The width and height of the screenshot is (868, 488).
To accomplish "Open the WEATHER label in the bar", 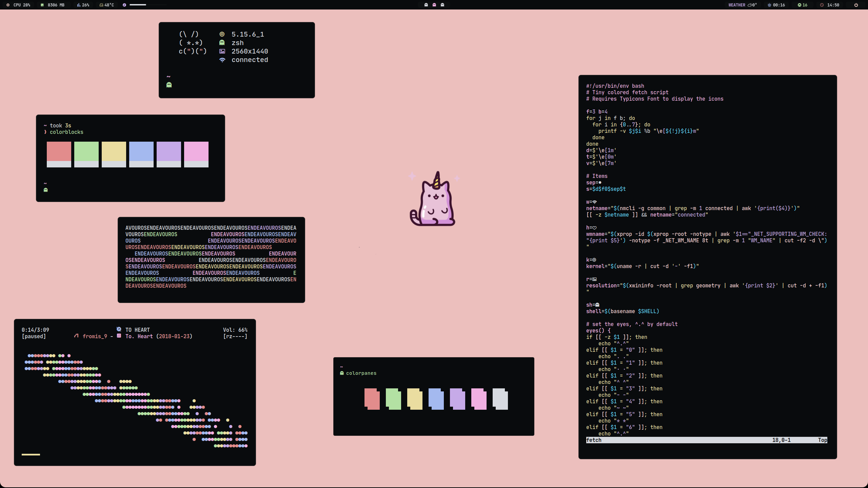I will point(737,5).
